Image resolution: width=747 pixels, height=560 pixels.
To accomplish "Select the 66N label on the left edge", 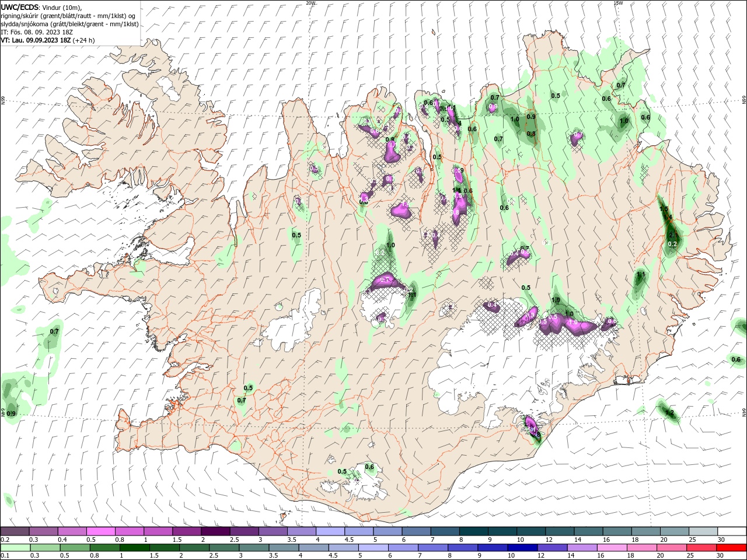I will (x=3, y=101).
